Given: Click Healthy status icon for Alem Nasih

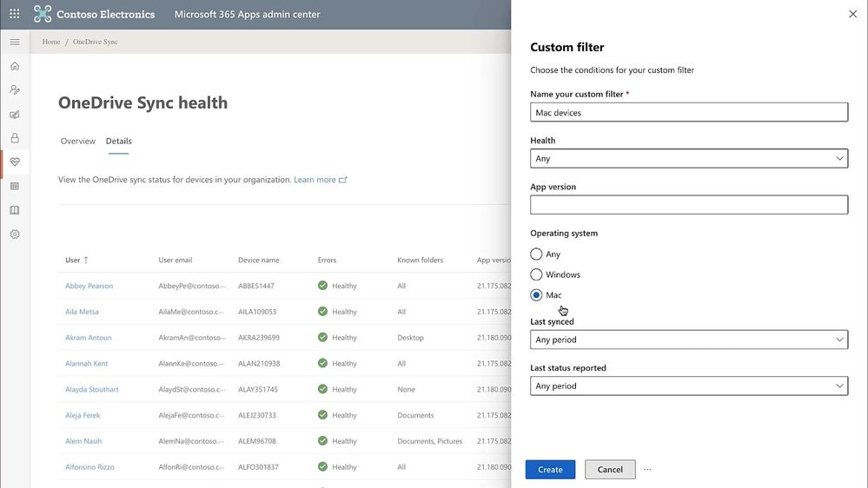Looking at the screenshot, I should (x=322, y=441).
